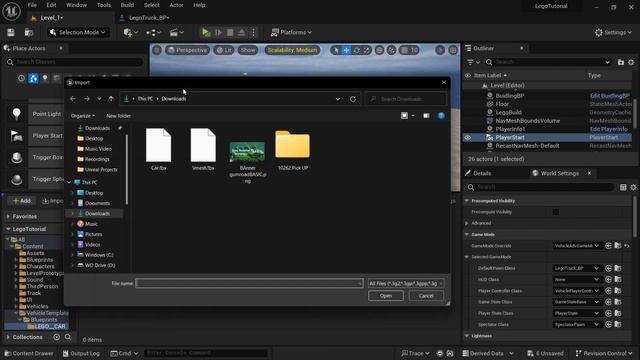640x360 pixels.
Task: Select the 10262 Pick UP folder
Action: pos(293,150)
